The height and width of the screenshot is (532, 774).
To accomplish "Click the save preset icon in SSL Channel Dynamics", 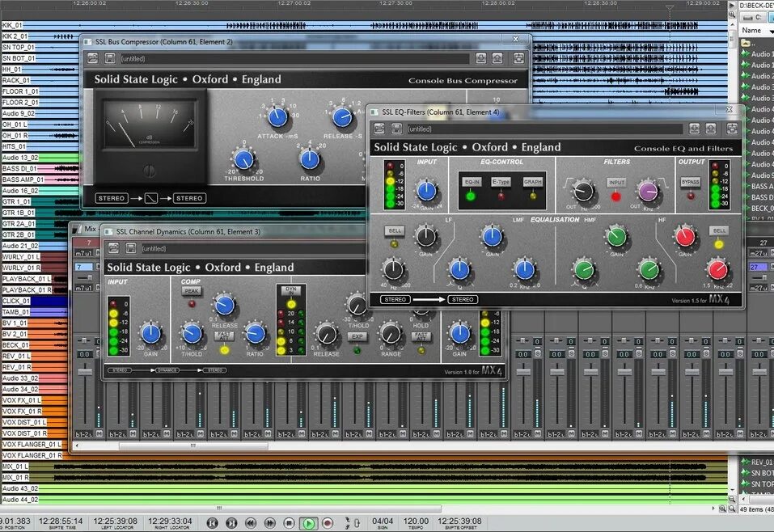I will [x=131, y=248].
